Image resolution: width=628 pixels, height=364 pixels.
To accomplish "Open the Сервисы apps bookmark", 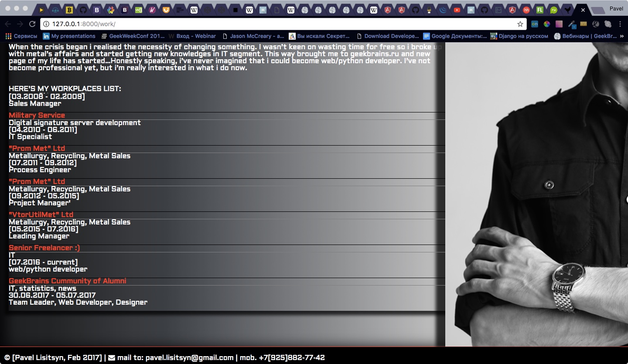I will [21, 36].
